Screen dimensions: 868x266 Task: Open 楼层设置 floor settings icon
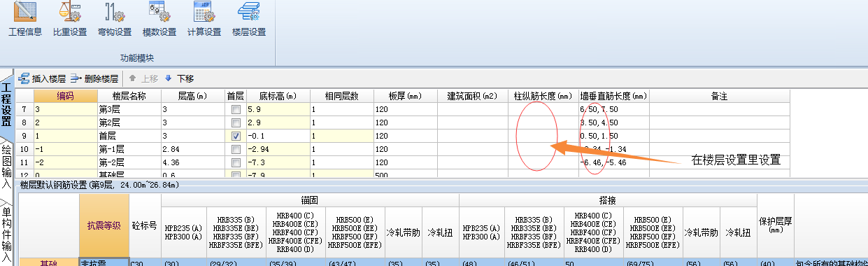click(x=249, y=20)
